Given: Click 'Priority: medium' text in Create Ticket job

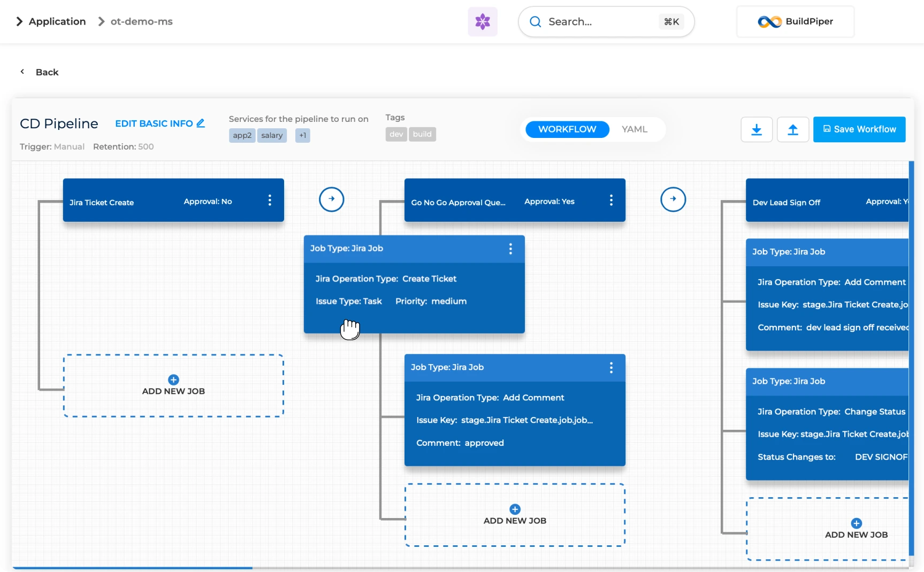Looking at the screenshot, I should pyautogui.click(x=431, y=301).
